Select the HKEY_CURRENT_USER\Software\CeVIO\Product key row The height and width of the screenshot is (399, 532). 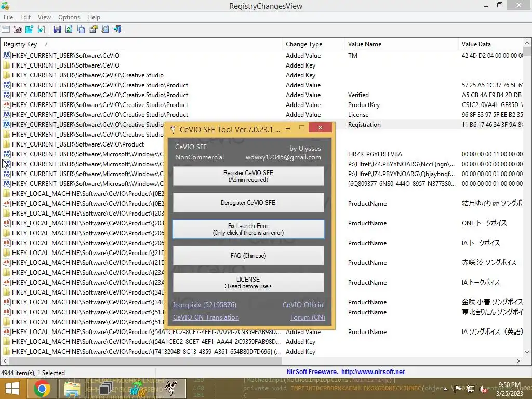click(x=78, y=144)
